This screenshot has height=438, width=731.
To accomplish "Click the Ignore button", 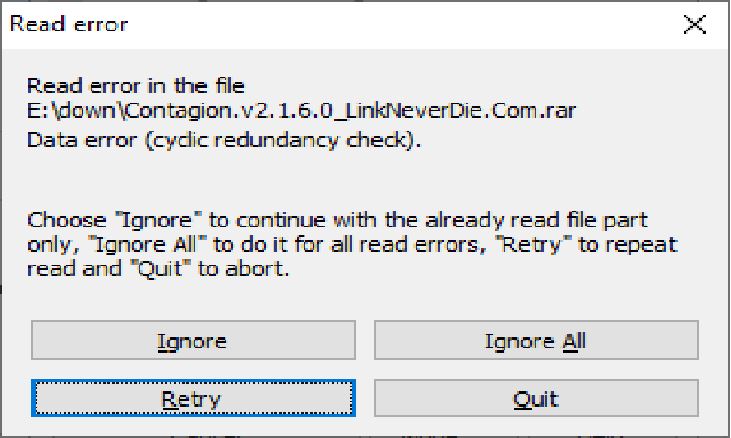I will 192,341.
